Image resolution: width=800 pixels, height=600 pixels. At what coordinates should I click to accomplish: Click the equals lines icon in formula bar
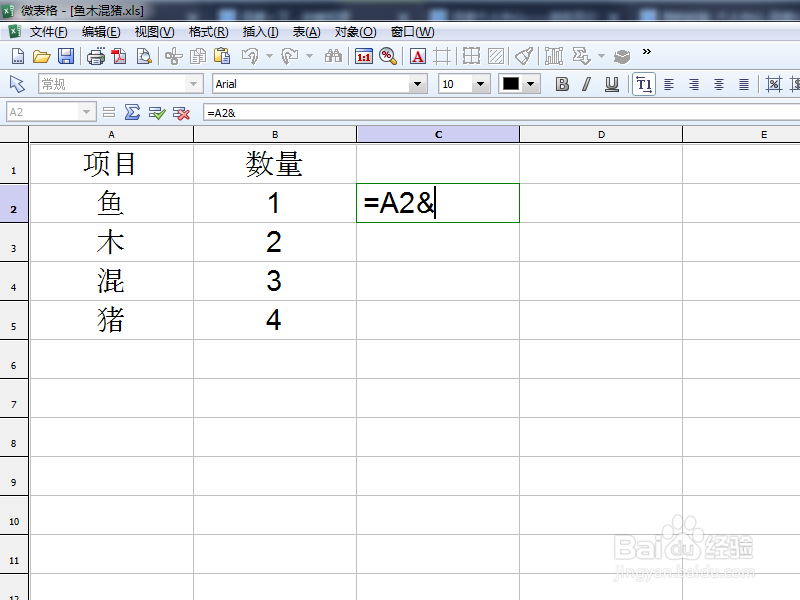click(109, 112)
